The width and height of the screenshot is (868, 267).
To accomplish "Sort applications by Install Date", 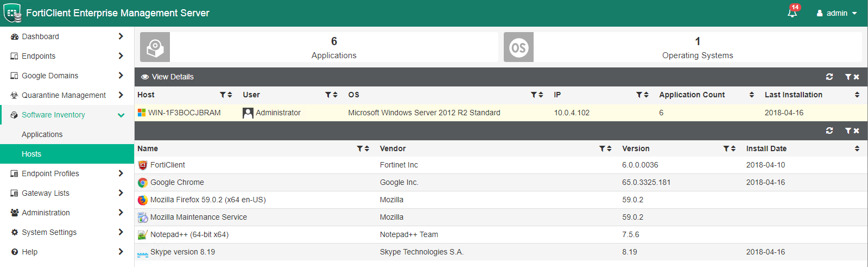I will click(x=857, y=148).
